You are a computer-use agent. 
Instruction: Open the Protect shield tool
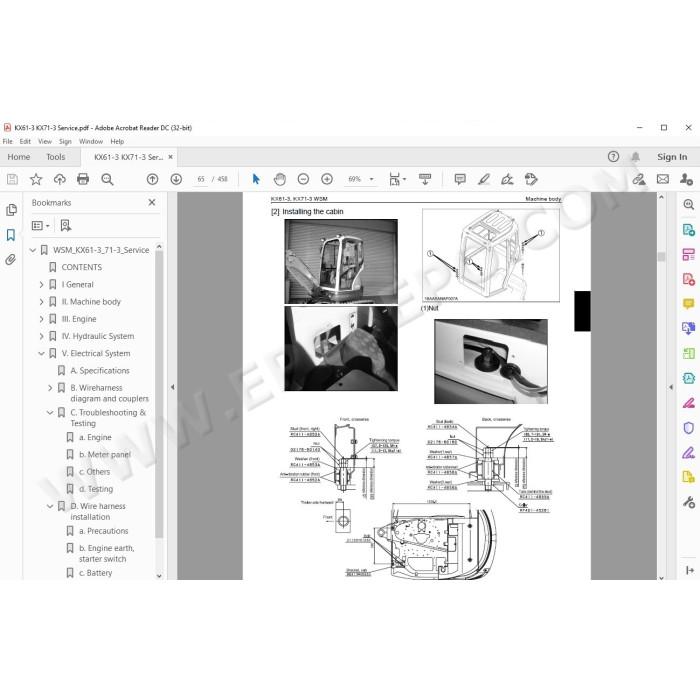pos(688,428)
